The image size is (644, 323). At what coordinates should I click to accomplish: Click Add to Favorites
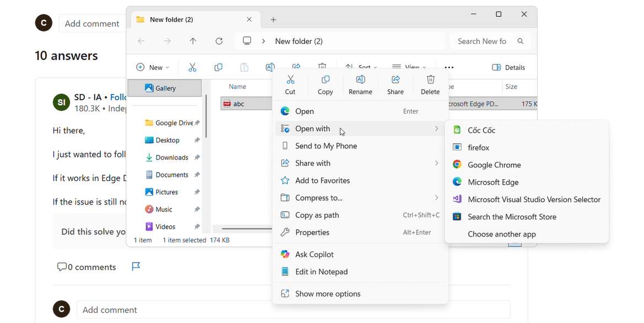360,180
